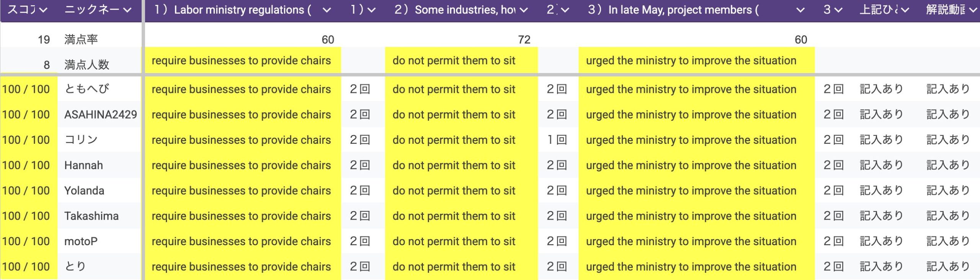
Task: Click the score value 19 cell
Action: [x=44, y=39]
